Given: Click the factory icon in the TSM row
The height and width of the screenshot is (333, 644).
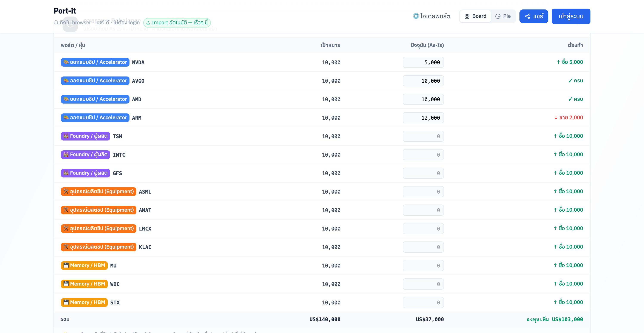Looking at the screenshot, I should (66, 136).
